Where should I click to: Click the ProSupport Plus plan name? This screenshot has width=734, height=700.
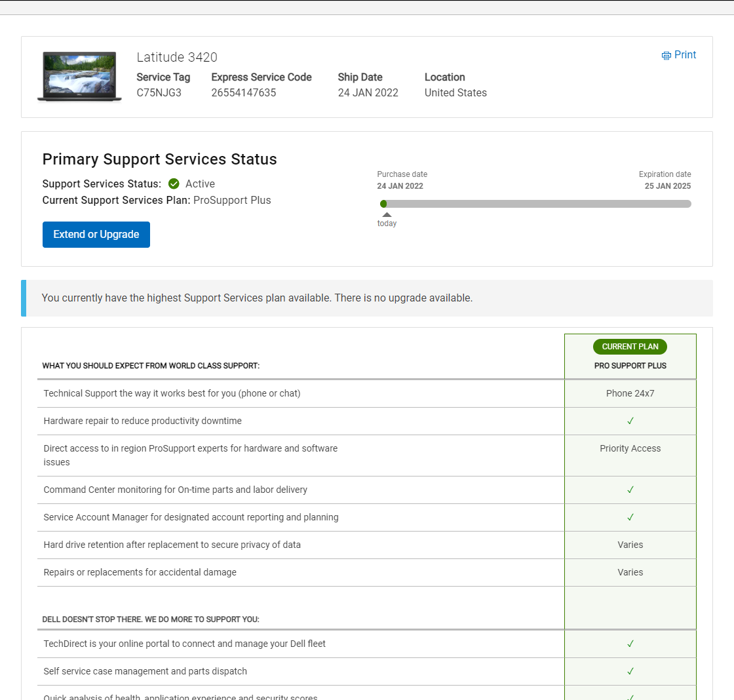click(x=232, y=201)
